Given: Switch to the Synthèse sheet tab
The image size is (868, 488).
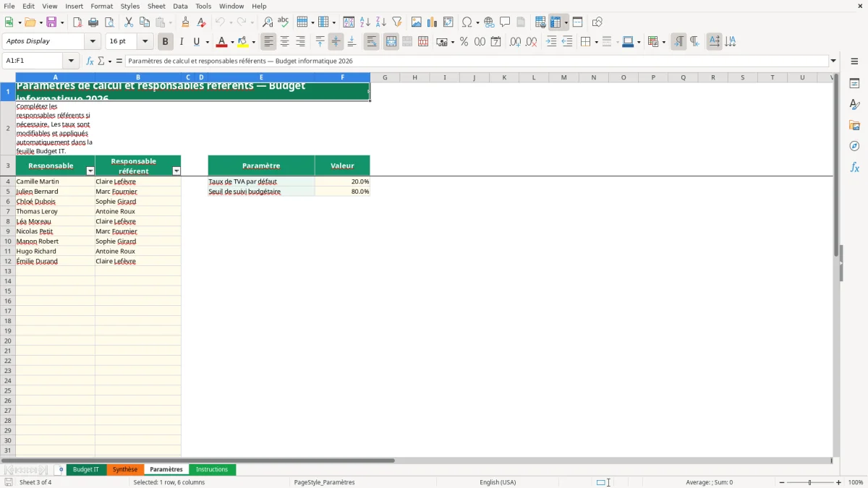Looking at the screenshot, I should (x=125, y=469).
